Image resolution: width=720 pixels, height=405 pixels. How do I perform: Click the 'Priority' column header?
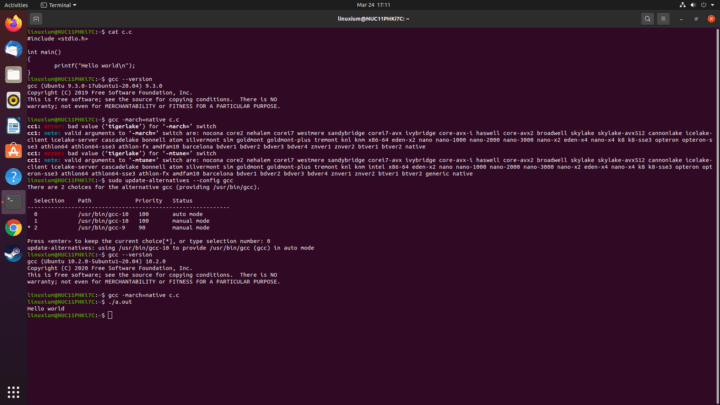click(x=148, y=201)
